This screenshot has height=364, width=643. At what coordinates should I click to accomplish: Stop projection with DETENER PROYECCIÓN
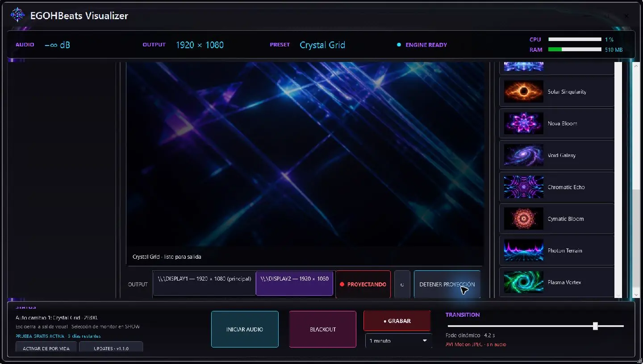[x=447, y=284]
